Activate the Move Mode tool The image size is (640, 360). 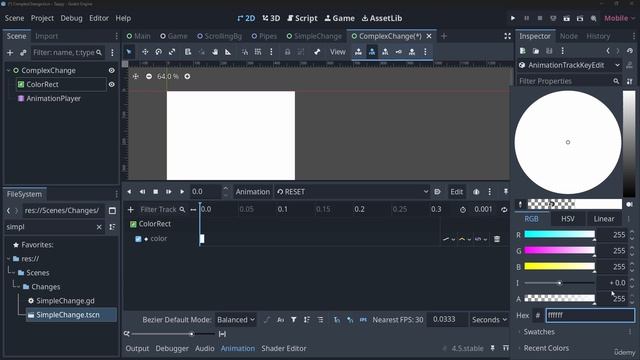pyautogui.click(x=145, y=52)
